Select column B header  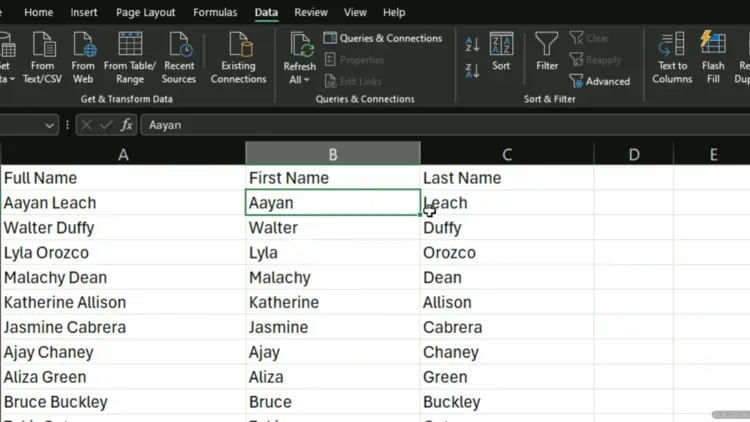[x=333, y=154]
